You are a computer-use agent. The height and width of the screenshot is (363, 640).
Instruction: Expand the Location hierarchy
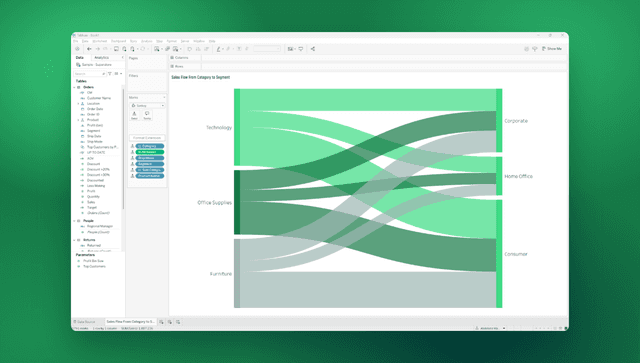coord(78,104)
